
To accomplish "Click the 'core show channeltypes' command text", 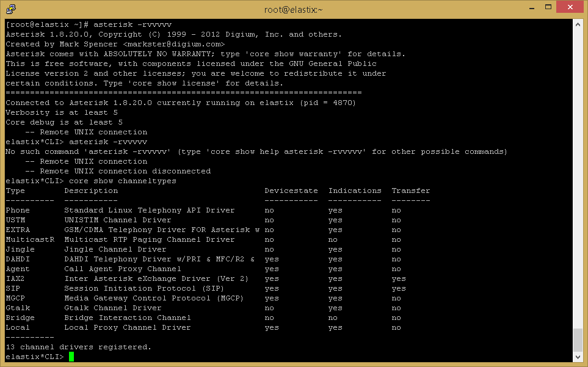I will pyautogui.click(x=122, y=181).
